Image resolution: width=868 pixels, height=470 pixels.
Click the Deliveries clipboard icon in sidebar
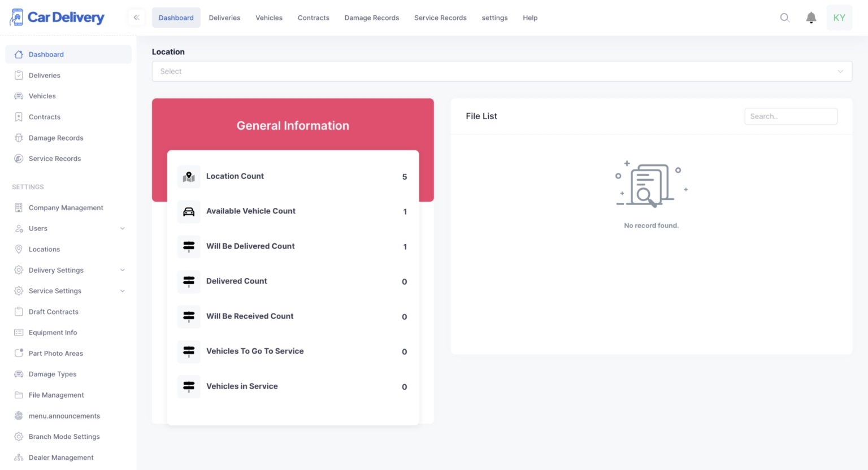coord(19,75)
